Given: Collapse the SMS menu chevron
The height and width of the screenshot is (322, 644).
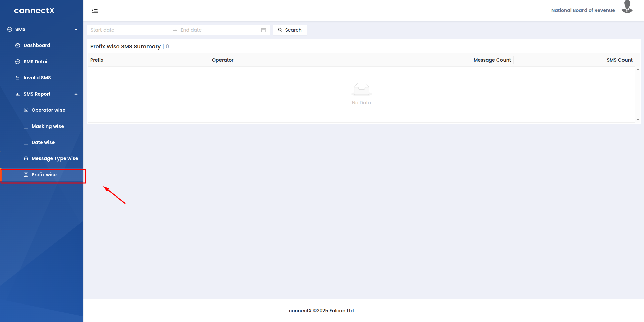Looking at the screenshot, I should click(76, 30).
